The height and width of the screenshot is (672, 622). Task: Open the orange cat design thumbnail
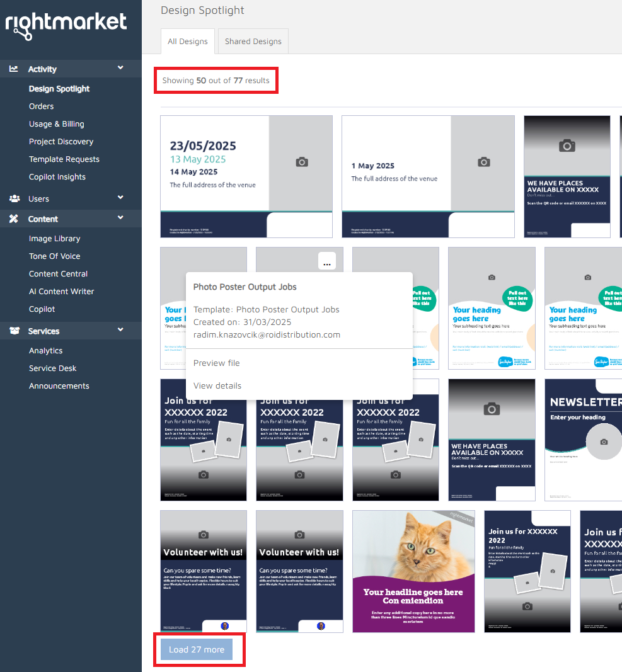[413, 571]
